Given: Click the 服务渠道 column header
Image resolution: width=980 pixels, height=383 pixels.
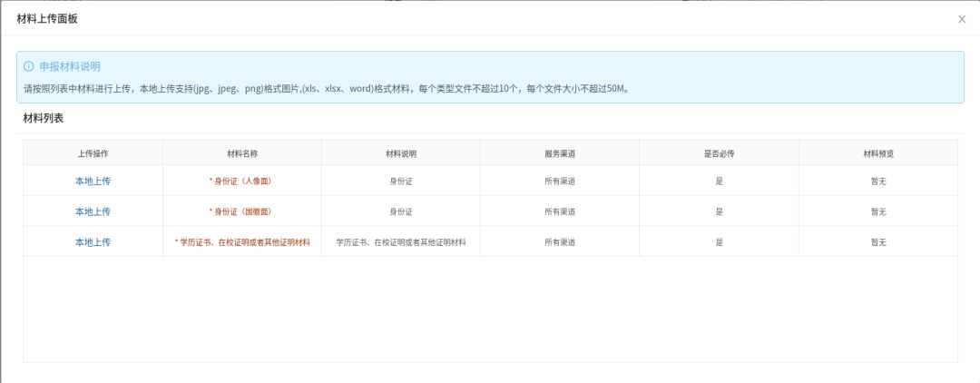Looking at the screenshot, I should click(560, 153).
